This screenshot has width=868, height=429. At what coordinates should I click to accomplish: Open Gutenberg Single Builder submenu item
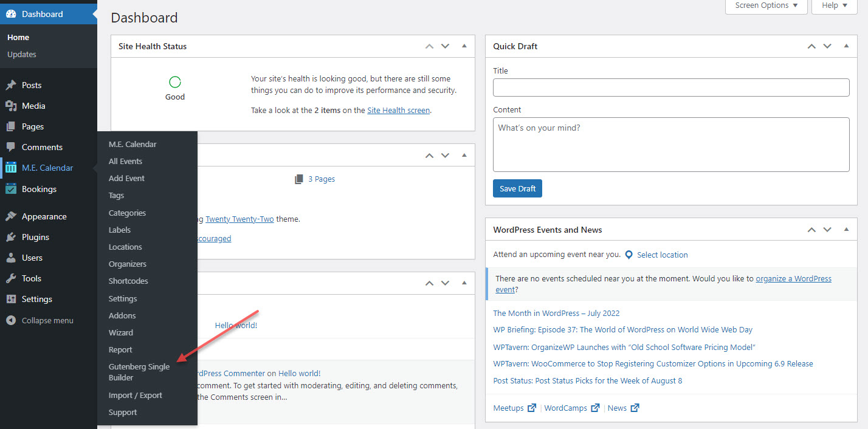click(139, 372)
